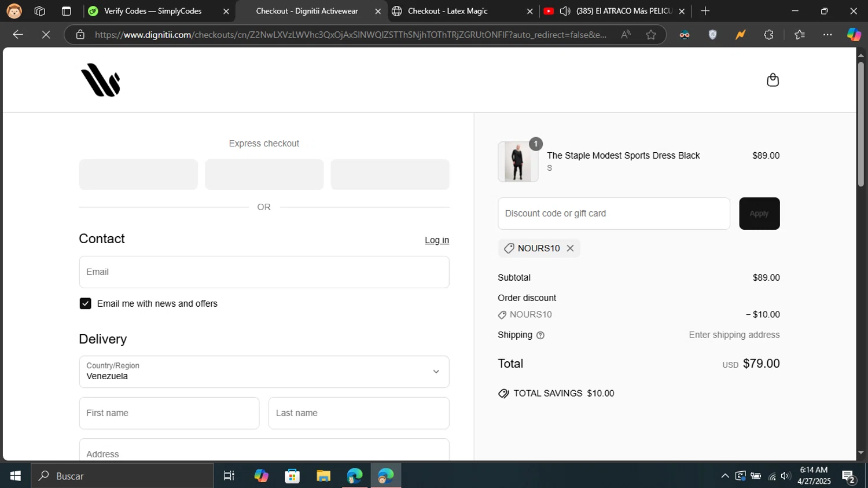Click the first express checkout button

tap(138, 174)
